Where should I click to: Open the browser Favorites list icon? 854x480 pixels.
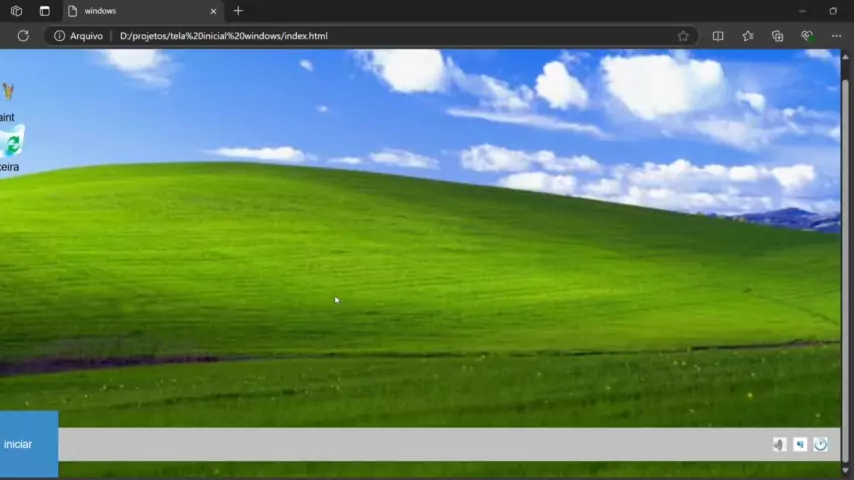[748, 36]
